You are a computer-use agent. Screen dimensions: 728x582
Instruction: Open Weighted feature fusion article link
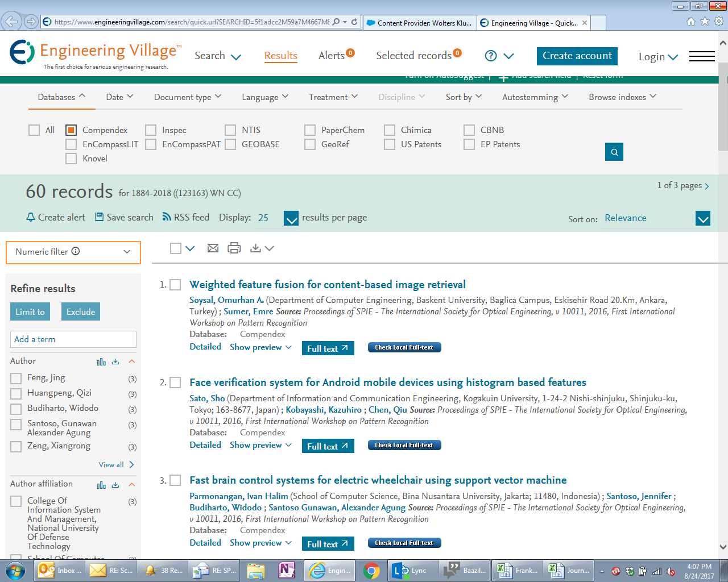[x=328, y=285]
